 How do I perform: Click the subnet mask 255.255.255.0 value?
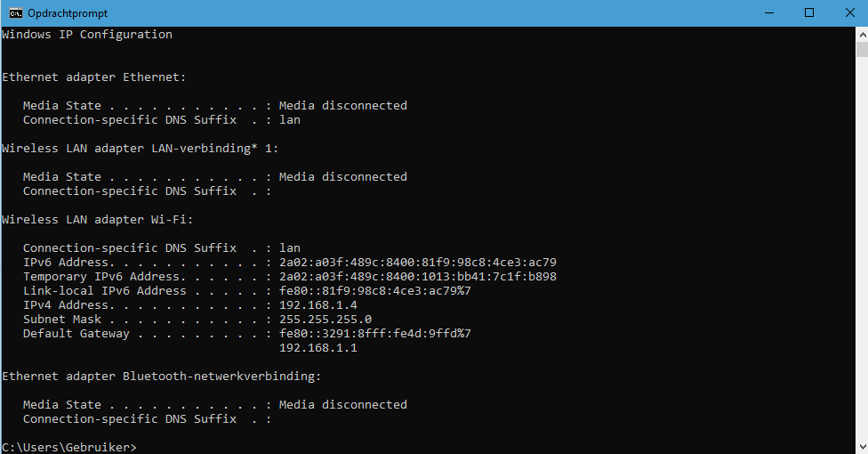click(325, 320)
